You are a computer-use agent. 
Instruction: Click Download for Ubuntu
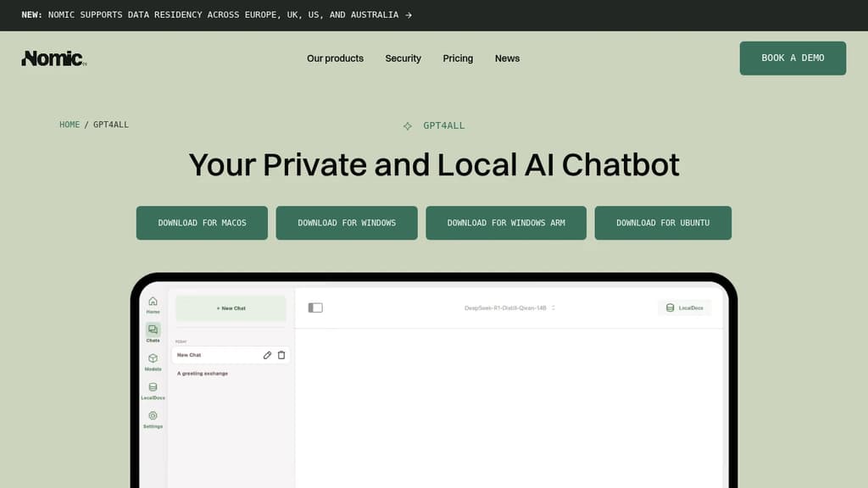click(x=663, y=223)
